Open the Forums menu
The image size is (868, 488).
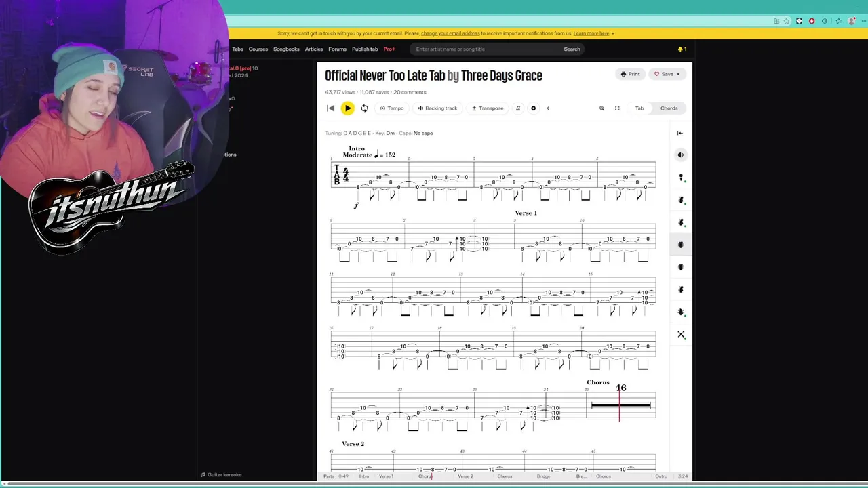pos(337,49)
